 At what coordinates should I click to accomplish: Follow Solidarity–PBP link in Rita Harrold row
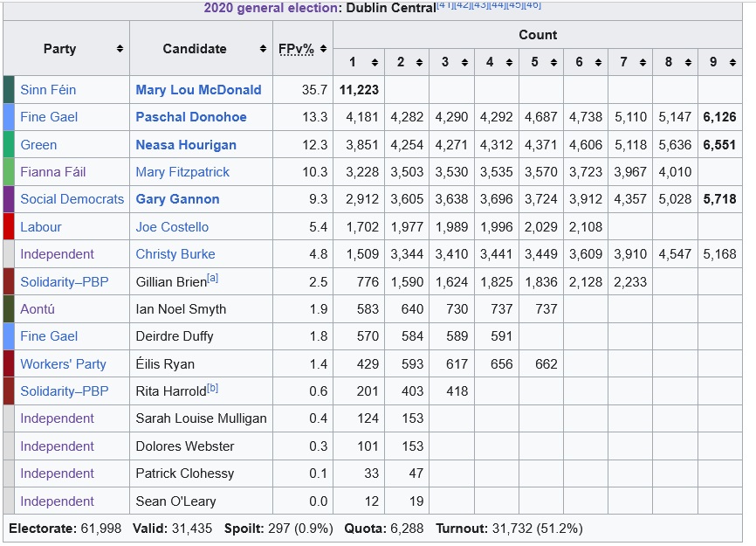64,390
